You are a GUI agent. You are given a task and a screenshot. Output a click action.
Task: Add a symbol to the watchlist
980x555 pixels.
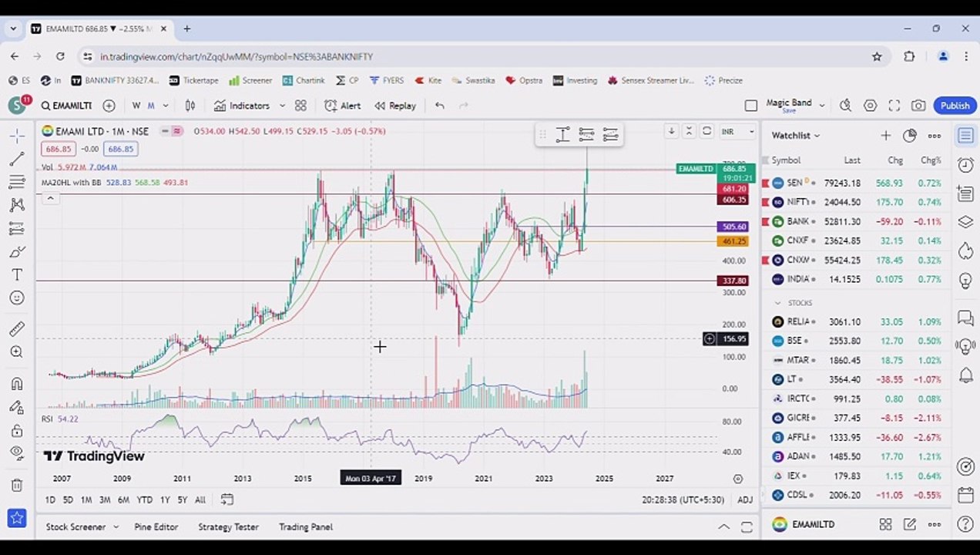pos(885,136)
